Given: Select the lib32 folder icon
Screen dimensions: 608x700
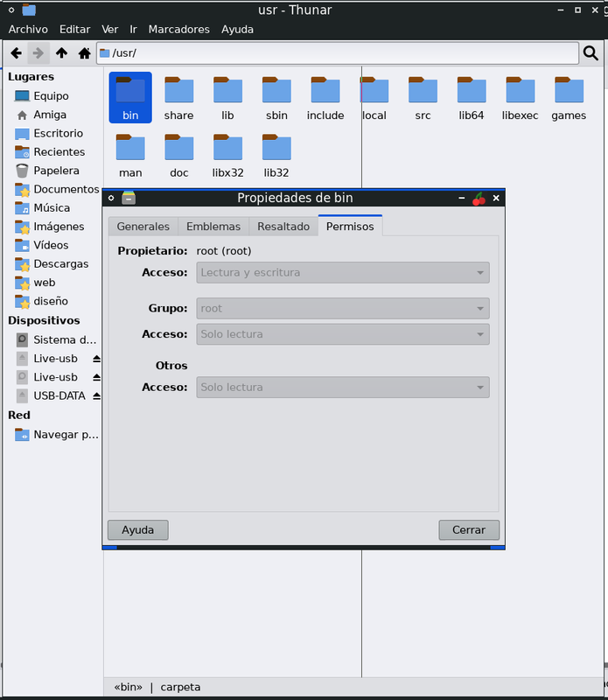Looking at the screenshot, I should pyautogui.click(x=276, y=147).
